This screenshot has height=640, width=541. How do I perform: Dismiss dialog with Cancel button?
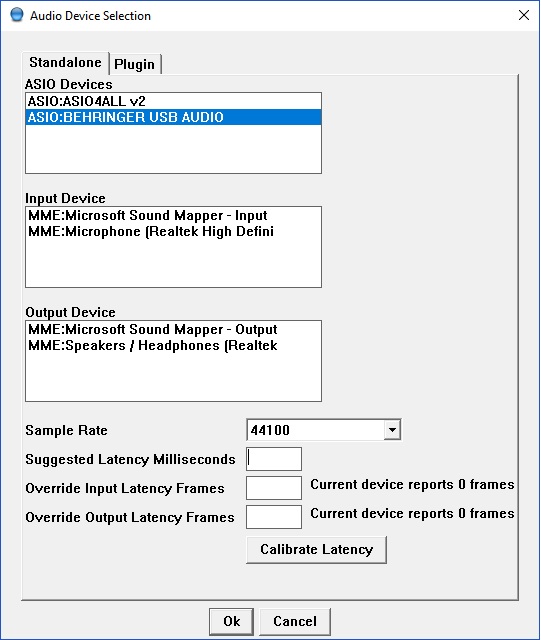(x=295, y=621)
